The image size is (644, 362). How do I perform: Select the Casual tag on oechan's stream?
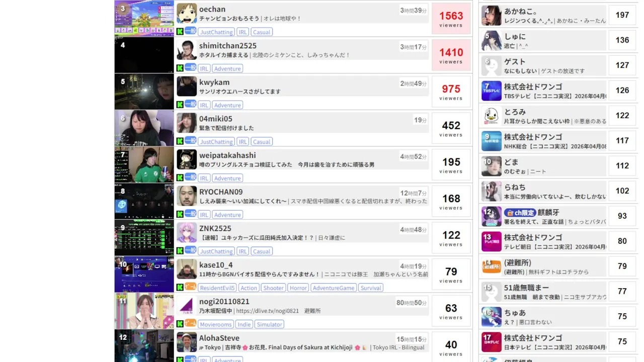(262, 32)
